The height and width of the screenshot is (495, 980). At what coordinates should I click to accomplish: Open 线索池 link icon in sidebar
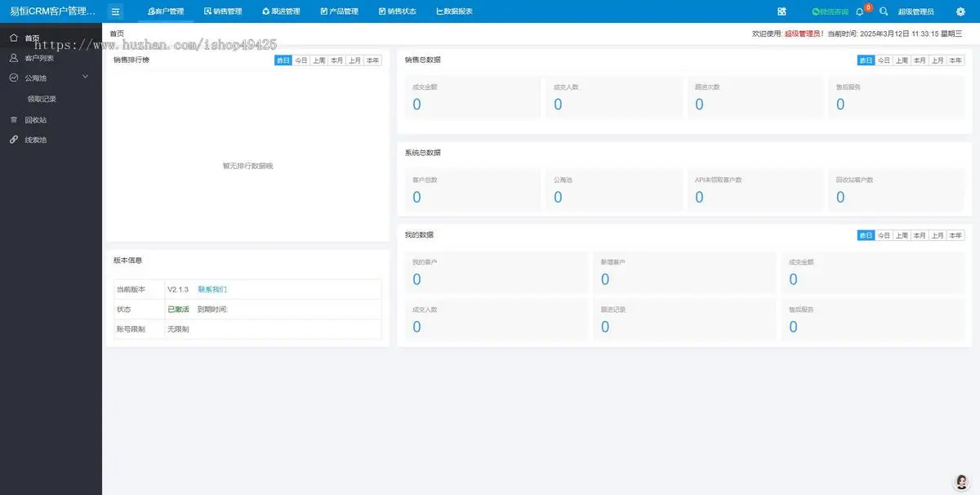pos(14,140)
